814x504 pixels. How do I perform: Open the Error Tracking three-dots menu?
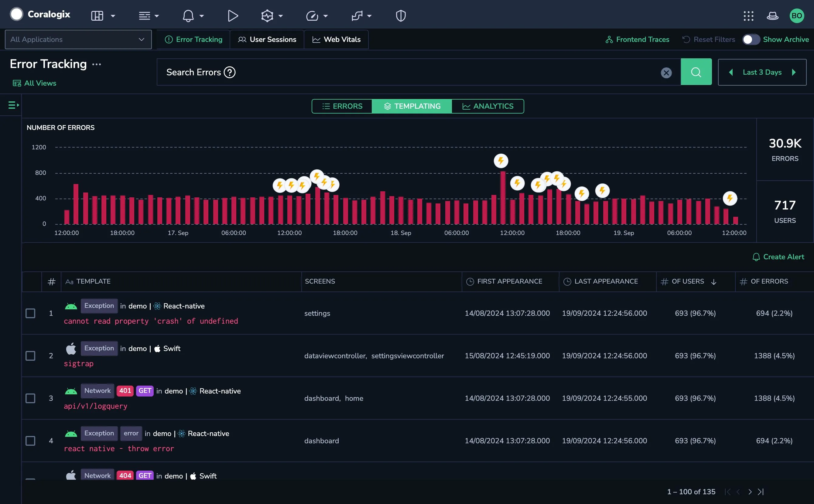tap(96, 64)
